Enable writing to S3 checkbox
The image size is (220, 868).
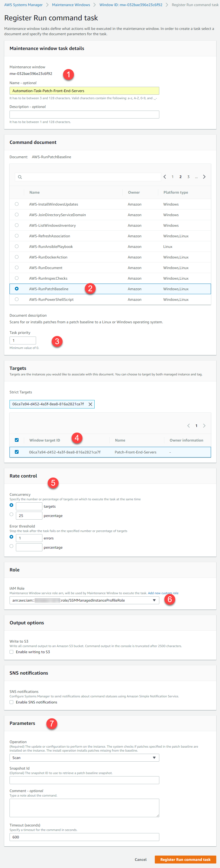coord(11,652)
